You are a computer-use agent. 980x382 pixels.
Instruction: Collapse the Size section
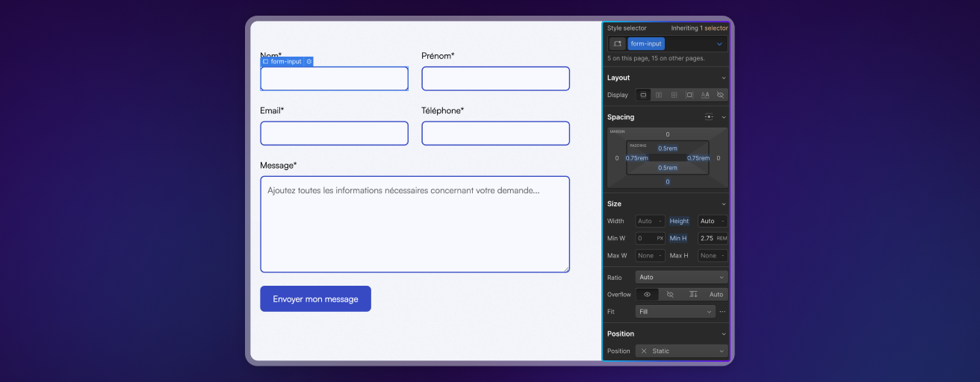(x=723, y=204)
